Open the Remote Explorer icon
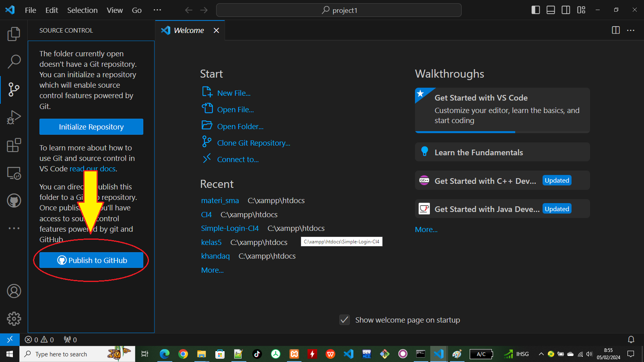 pos(14,173)
